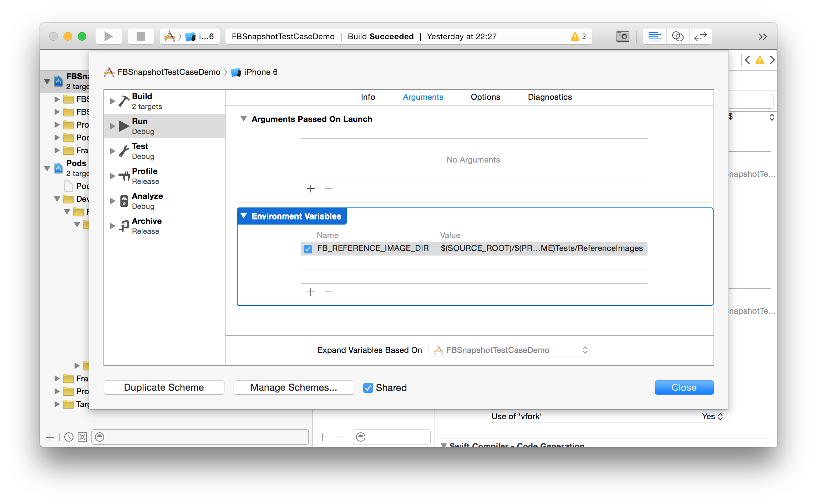
Task: Click the build warnings indicator
Action: click(578, 36)
